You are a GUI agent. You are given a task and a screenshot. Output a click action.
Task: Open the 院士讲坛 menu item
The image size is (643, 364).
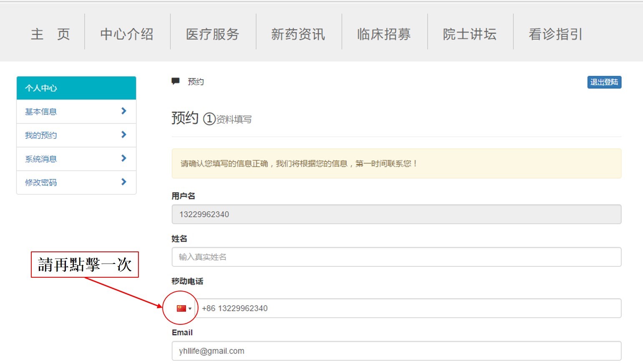pyautogui.click(x=470, y=34)
